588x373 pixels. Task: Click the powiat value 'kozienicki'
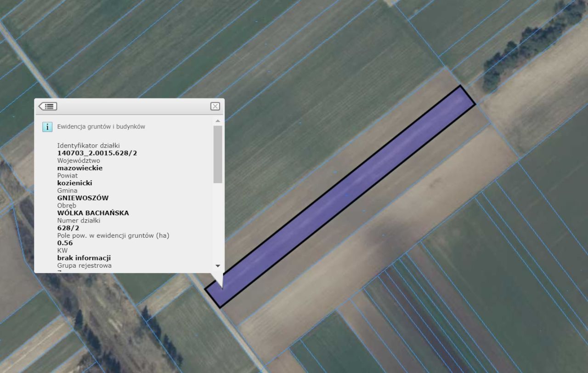pyautogui.click(x=74, y=183)
